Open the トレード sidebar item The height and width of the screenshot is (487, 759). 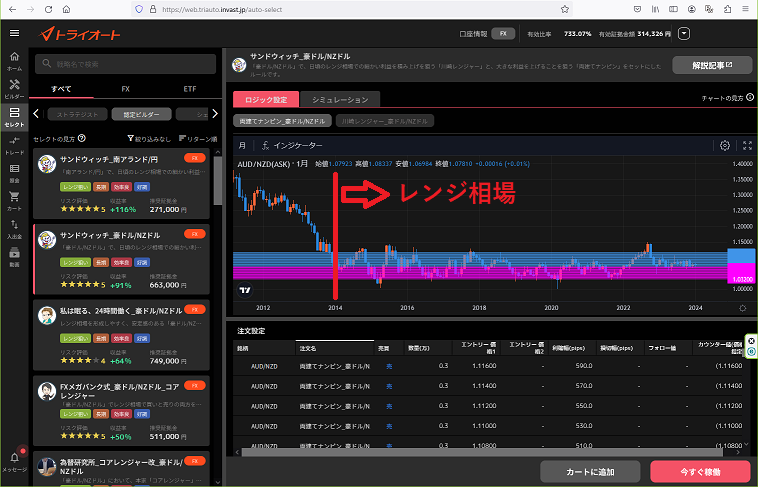pyautogui.click(x=15, y=145)
